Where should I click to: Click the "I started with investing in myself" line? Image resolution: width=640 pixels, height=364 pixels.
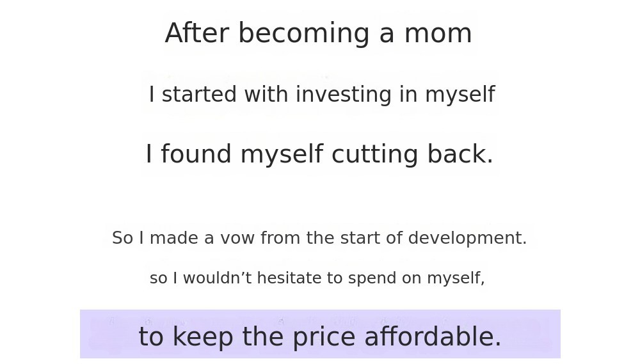pos(321,95)
